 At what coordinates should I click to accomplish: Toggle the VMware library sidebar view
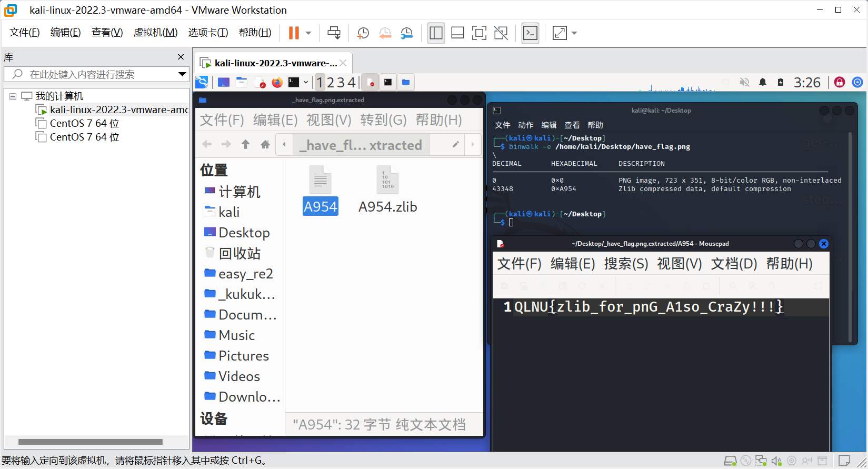pos(436,33)
